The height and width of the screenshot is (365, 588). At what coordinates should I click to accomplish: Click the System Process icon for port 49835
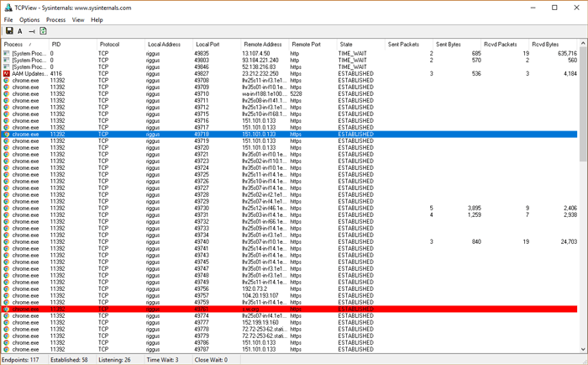(x=7, y=53)
